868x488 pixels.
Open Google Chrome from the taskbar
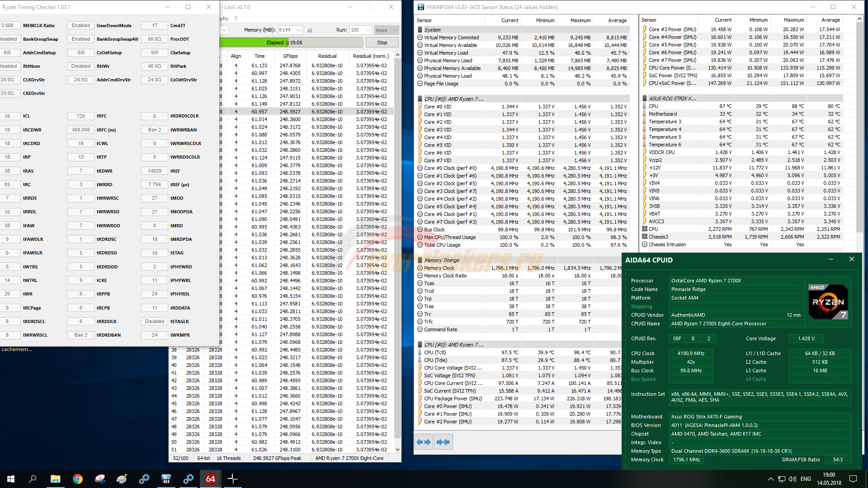[78, 479]
